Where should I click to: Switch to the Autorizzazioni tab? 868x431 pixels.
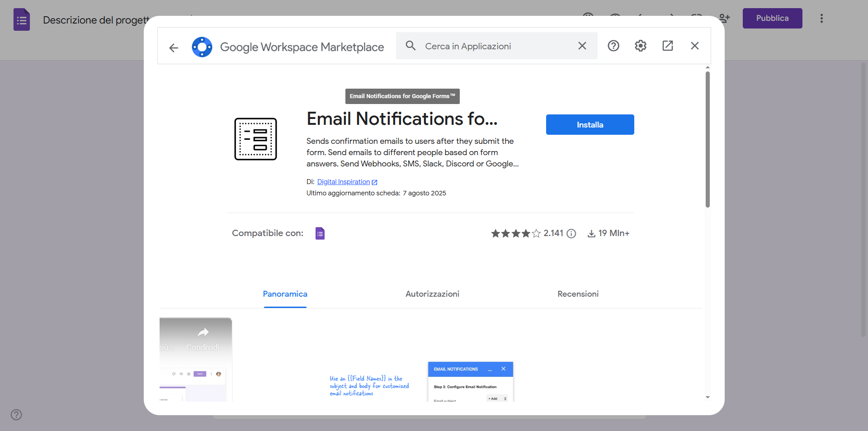pyautogui.click(x=432, y=294)
